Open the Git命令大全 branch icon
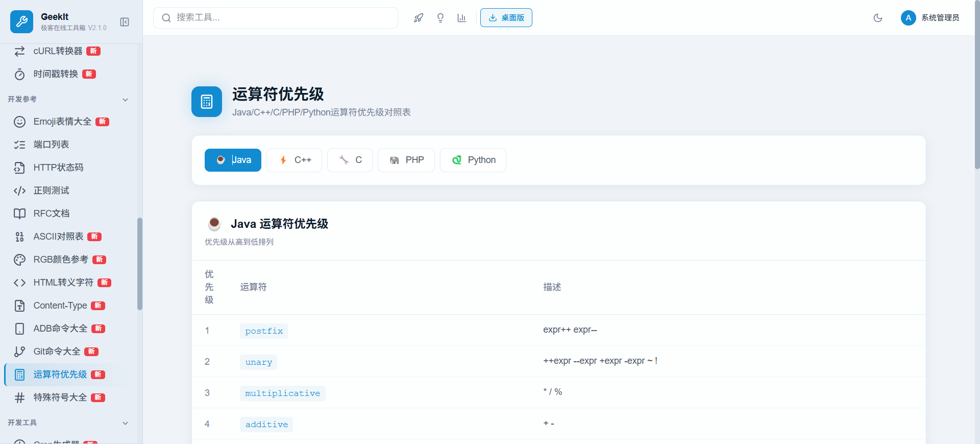The height and width of the screenshot is (444, 980). pos(19,352)
